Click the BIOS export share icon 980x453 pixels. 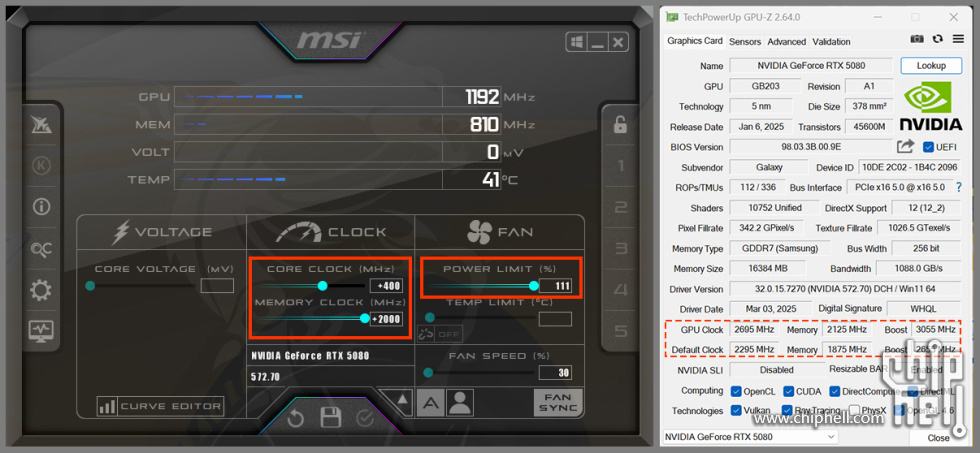pyautogui.click(x=905, y=147)
